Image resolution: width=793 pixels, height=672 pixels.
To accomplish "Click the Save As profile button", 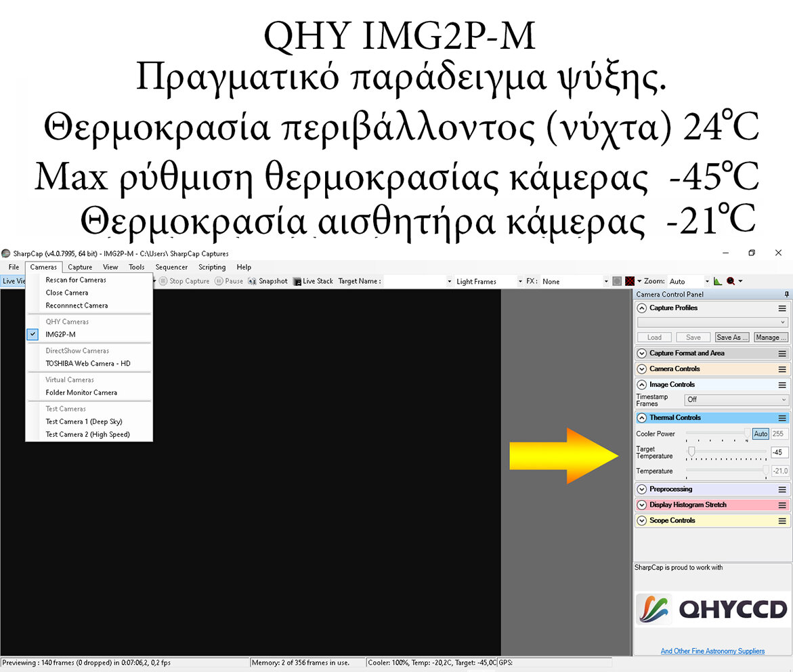I will tap(731, 337).
